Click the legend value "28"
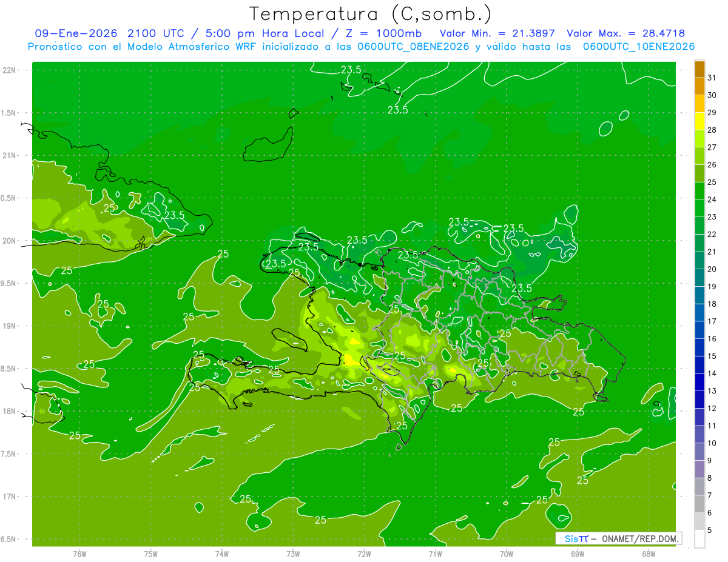 coord(712,130)
